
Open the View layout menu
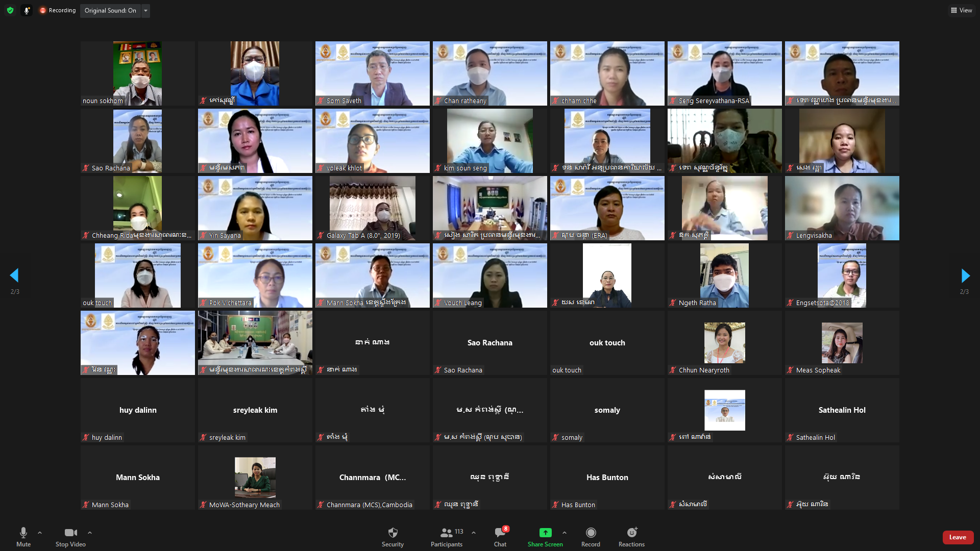(x=961, y=10)
